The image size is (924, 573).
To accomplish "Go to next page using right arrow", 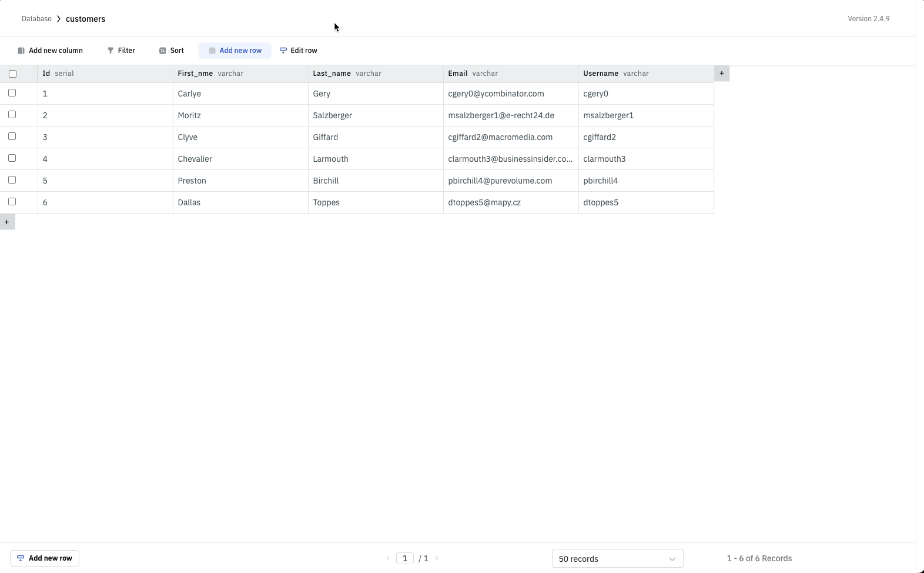I will (x=437, y=558).
